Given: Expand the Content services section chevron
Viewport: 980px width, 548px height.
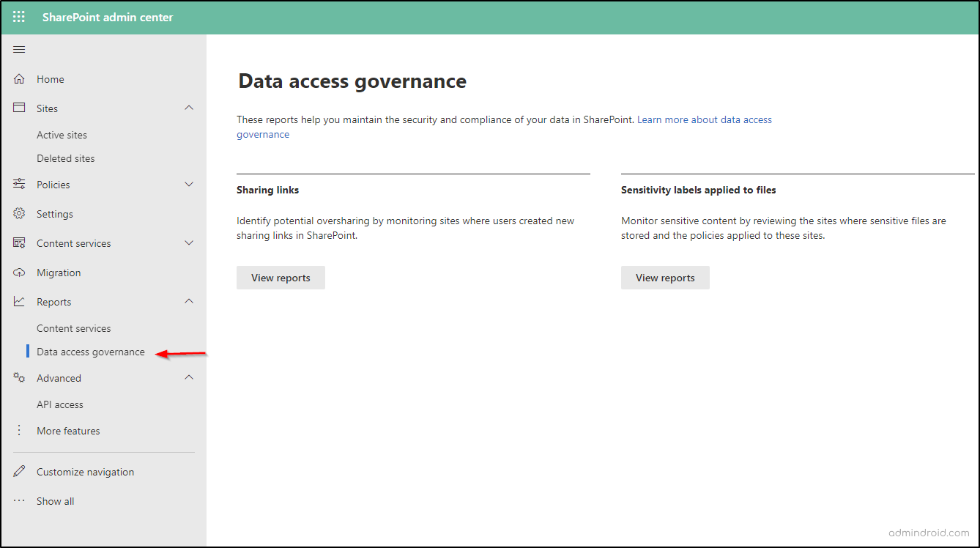Looking at the screenshot, I should click(x=189, y=243).
